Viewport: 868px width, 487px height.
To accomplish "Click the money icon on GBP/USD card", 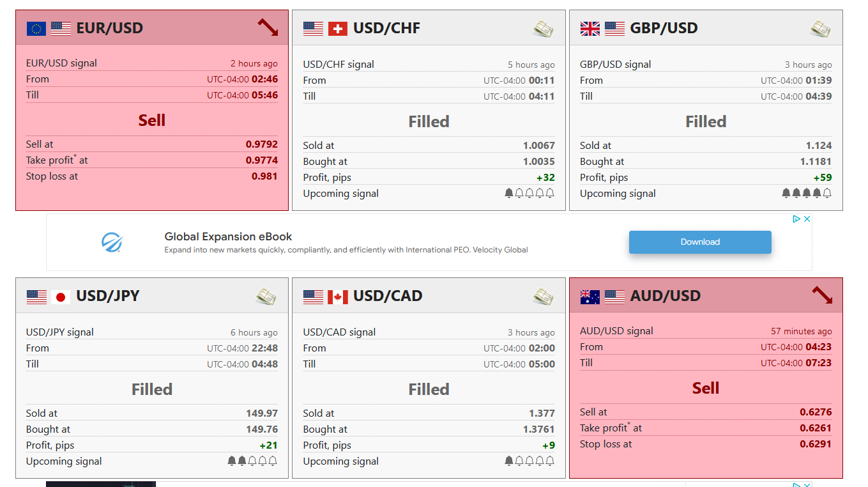I will click(820, 29).
